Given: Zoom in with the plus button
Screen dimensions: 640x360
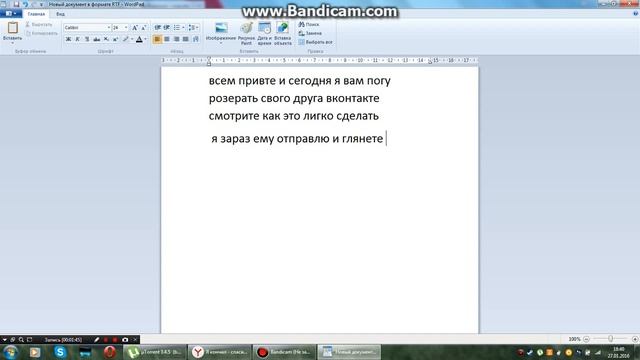Looking at the screenshot, I should [635, 339].
